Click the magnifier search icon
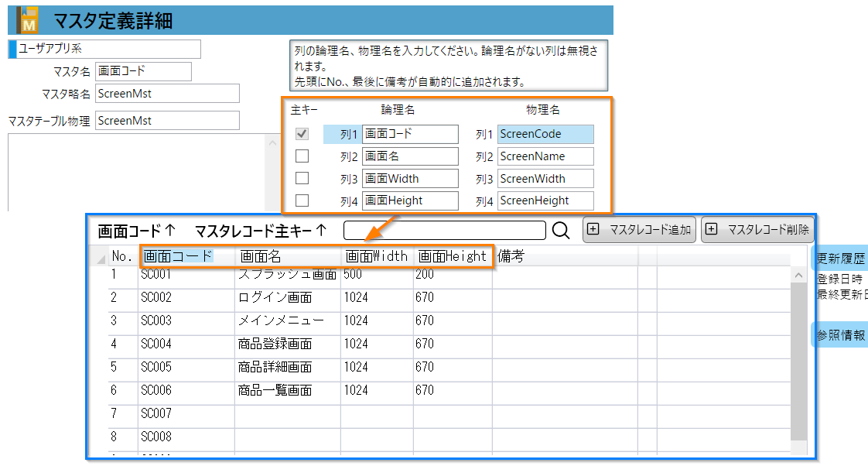The width and height of the screenshot is (868, 466). 561,231
